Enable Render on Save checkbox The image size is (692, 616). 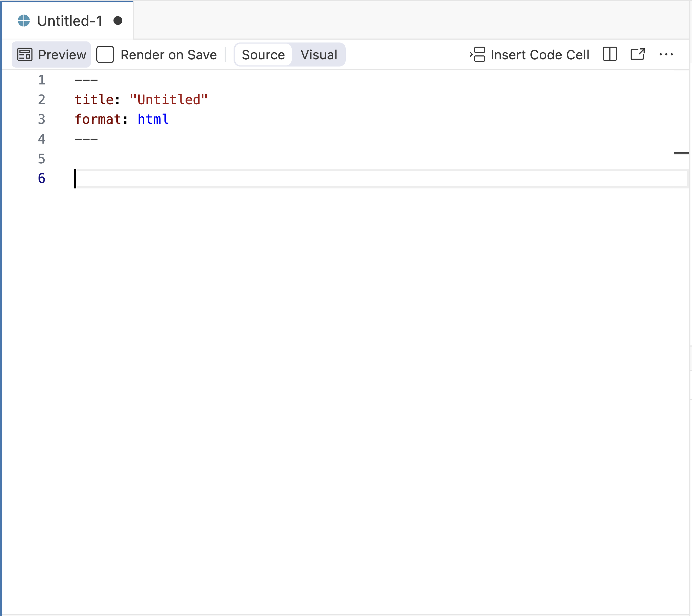point(105,55)
